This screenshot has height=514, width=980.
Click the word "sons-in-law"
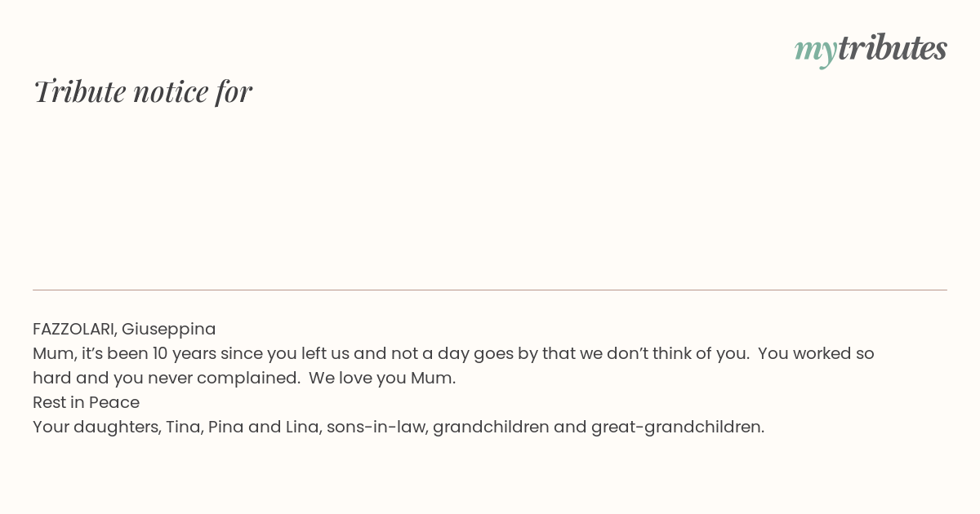375,427
